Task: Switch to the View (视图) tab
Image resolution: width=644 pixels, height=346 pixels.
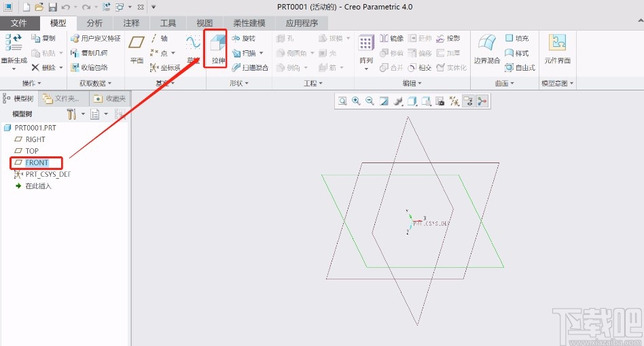Action: pyautogui.click(x=204, y=23)
